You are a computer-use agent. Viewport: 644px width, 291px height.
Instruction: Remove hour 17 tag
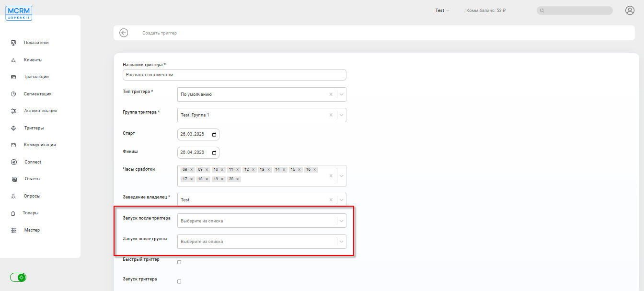(192, 179)
